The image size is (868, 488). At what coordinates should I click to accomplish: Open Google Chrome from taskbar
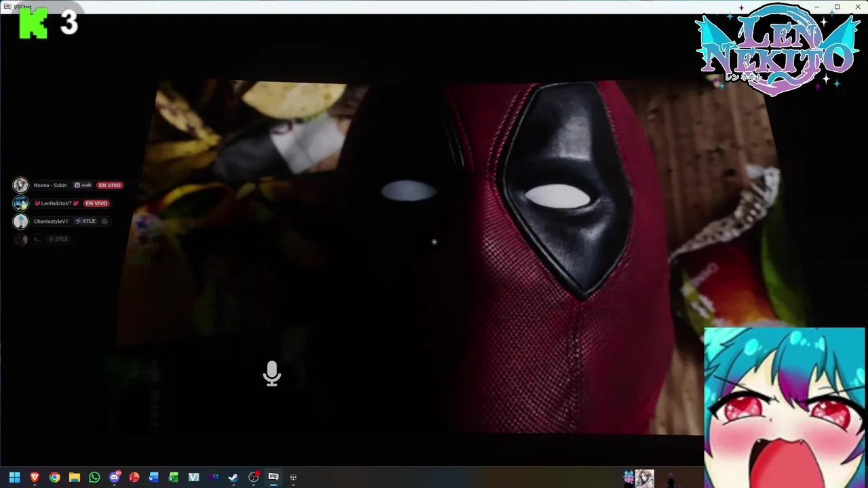54,477
